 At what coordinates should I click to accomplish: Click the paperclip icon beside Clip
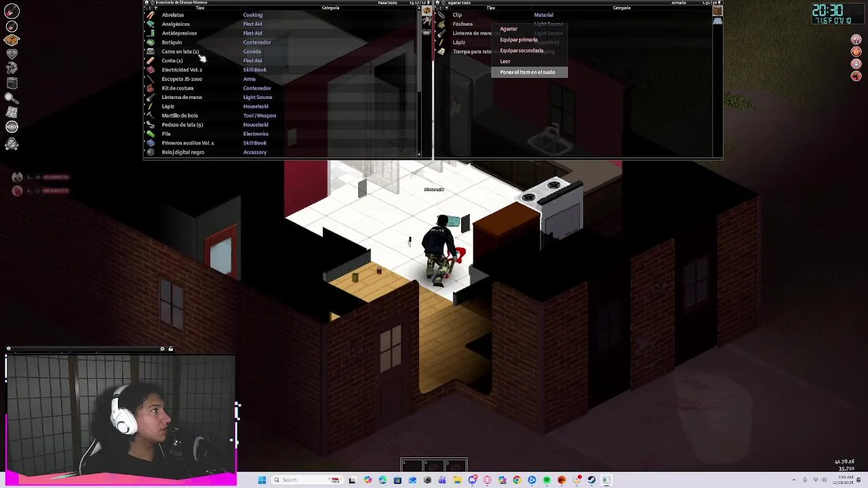pyautogui.click(x=441, y=15)
